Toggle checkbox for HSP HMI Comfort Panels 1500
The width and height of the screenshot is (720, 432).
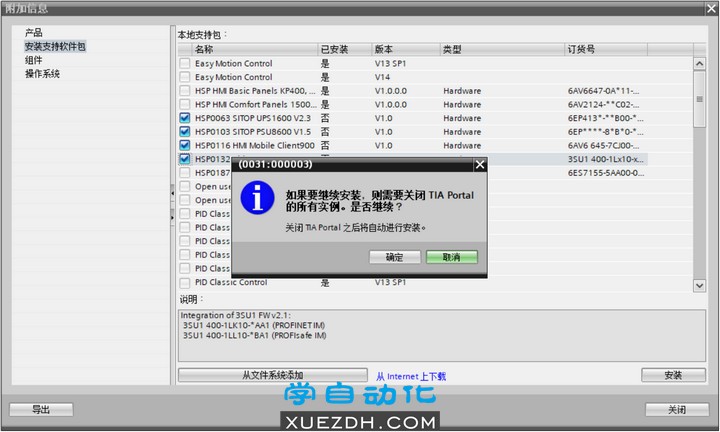point(185,105)
